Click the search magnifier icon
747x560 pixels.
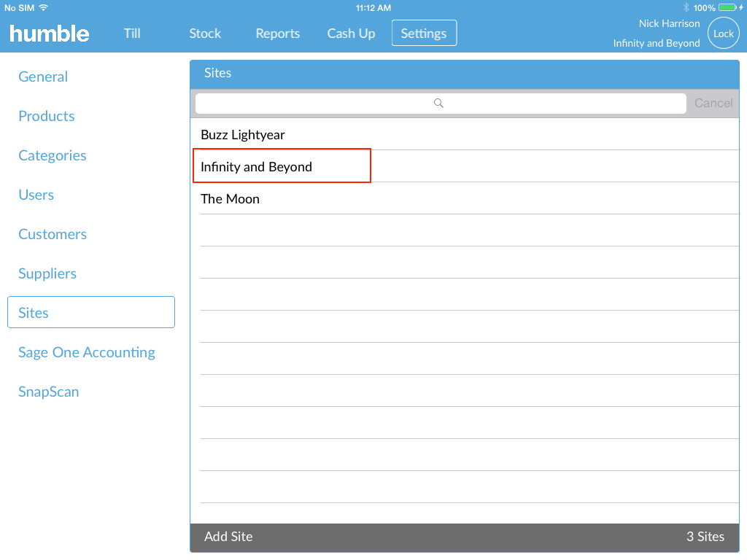click(438, 103)
